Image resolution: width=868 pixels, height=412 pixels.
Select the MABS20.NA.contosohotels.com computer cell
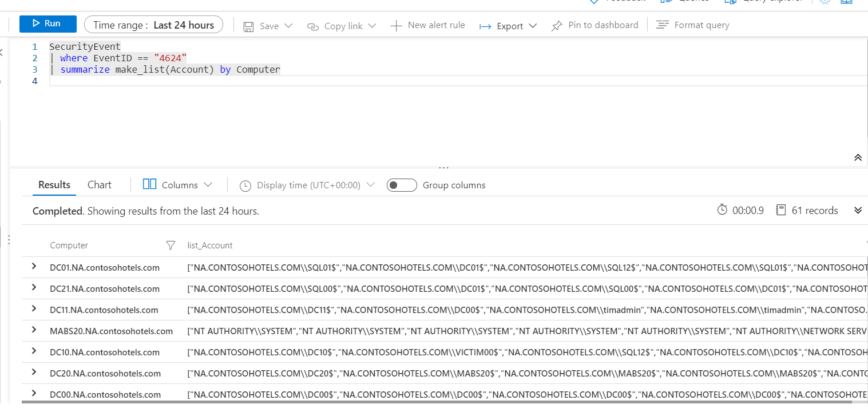[111, 331]
